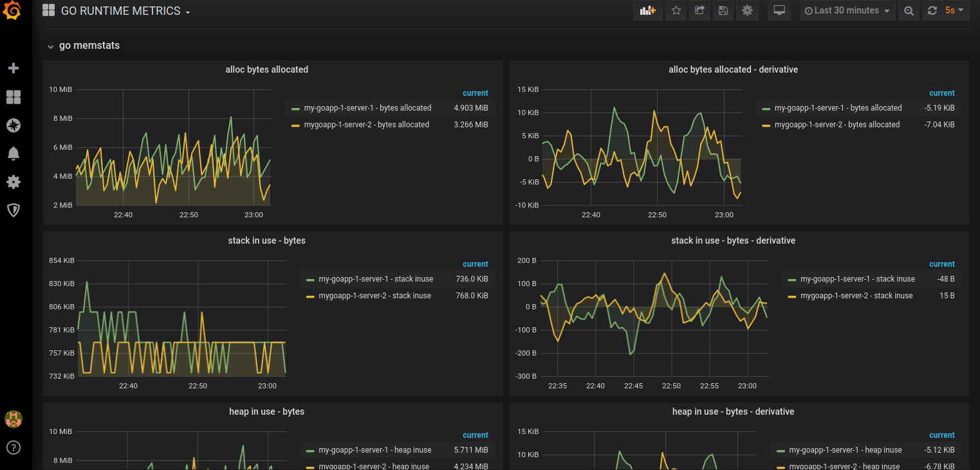Toggle mygoapp-1-server-2 series in alloc derivative legend
Viewport: 980px width, 470px height.
point(837,125)
